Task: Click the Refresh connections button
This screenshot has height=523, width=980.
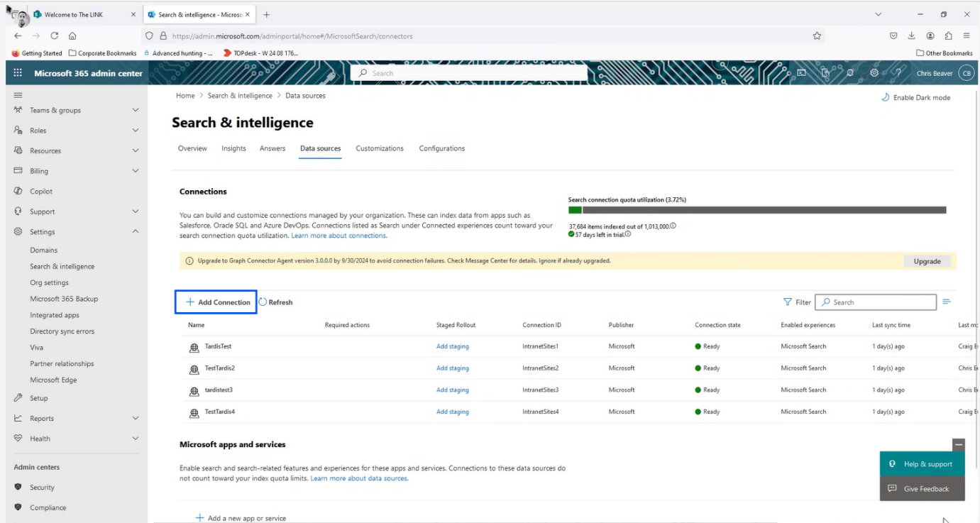Action: 275,302
